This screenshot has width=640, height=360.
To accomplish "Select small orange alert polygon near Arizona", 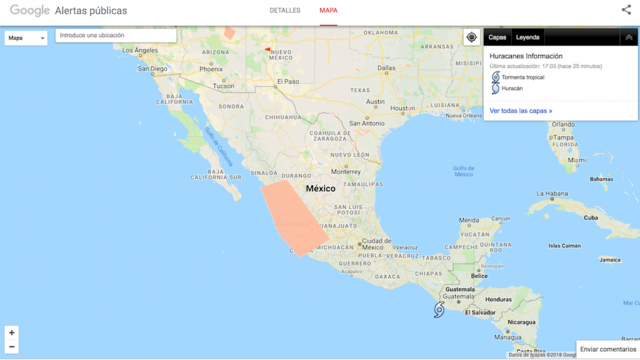I will click(x=230, y=33).
